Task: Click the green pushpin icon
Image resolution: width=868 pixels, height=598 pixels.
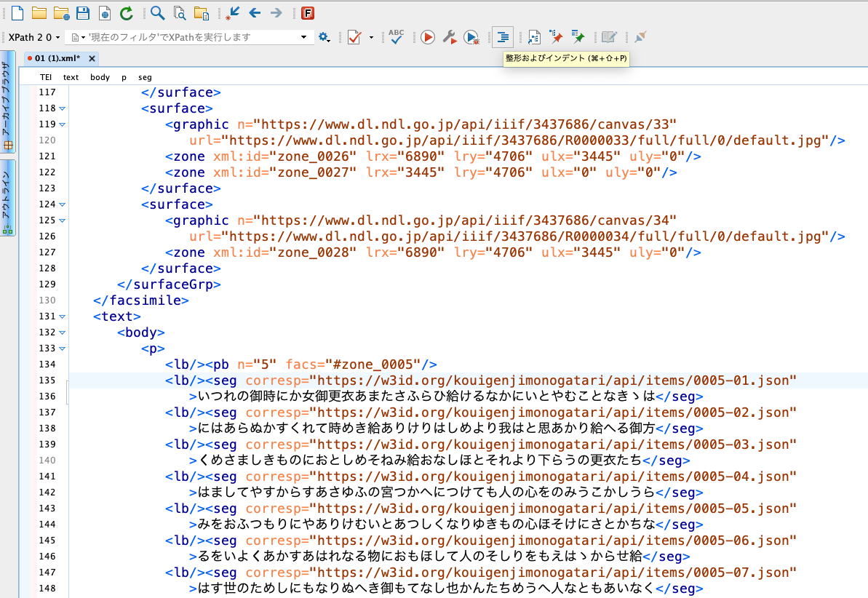Action: (578, 37)
